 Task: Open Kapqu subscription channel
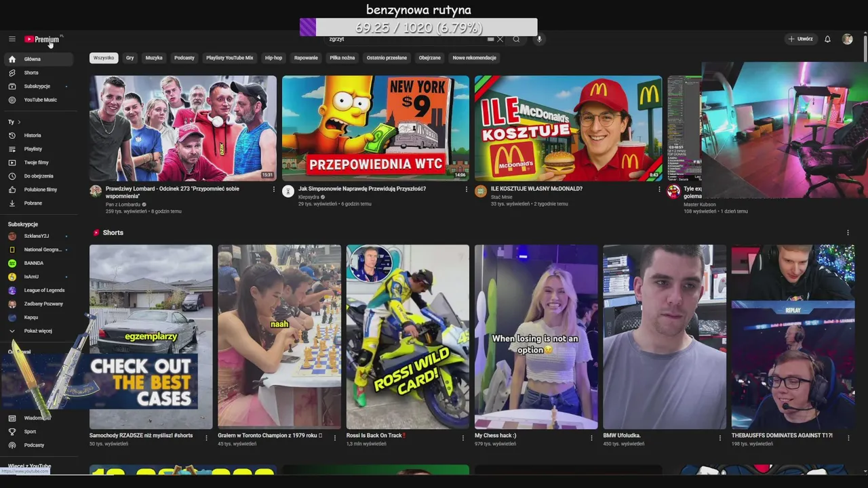coord(39,317)
